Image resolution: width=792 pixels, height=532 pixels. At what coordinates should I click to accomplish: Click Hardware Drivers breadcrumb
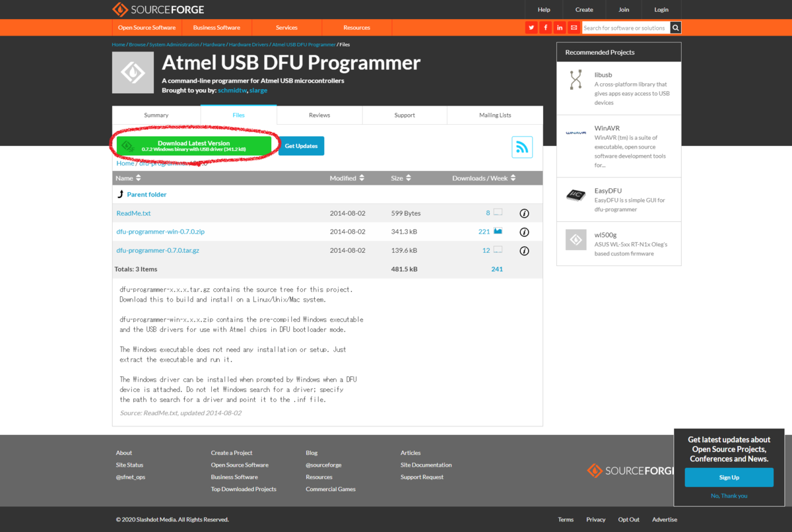249,44
